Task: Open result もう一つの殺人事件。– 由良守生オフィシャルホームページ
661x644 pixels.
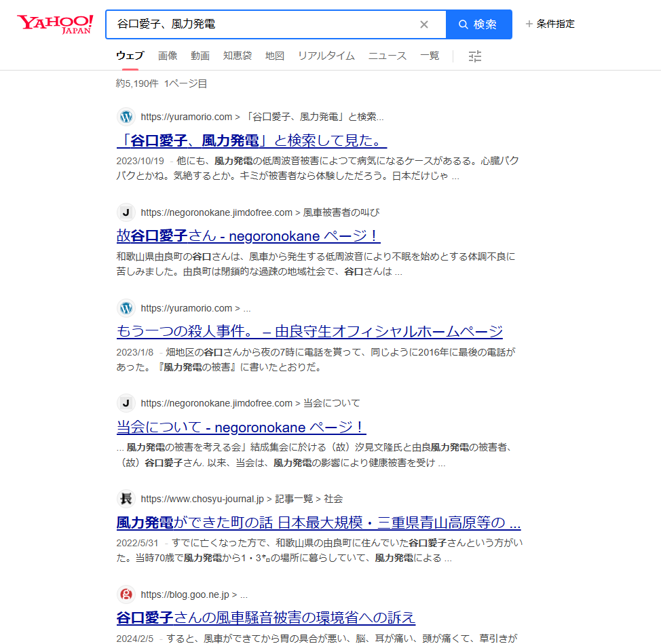Action: pyautogui.click(x=309, y=331)
